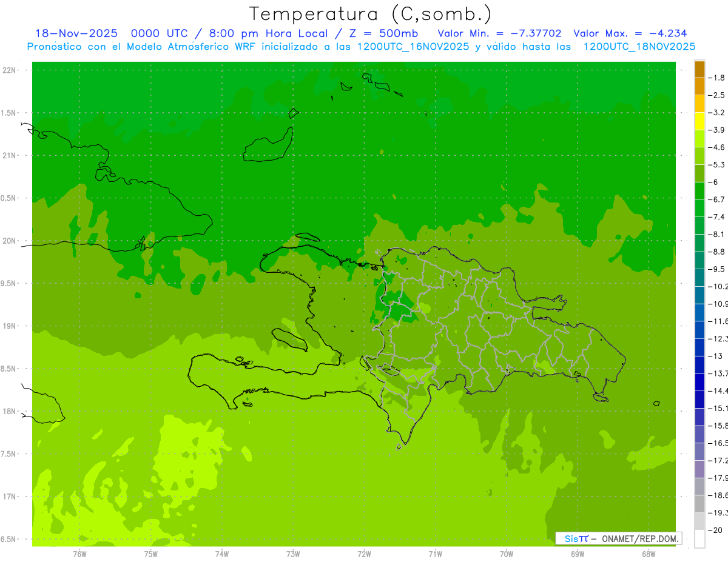The height and width of the screenshot is (562, 728).
Task: Click the yellow legend swatch above -3.9
Action: [x=699, y=121]
